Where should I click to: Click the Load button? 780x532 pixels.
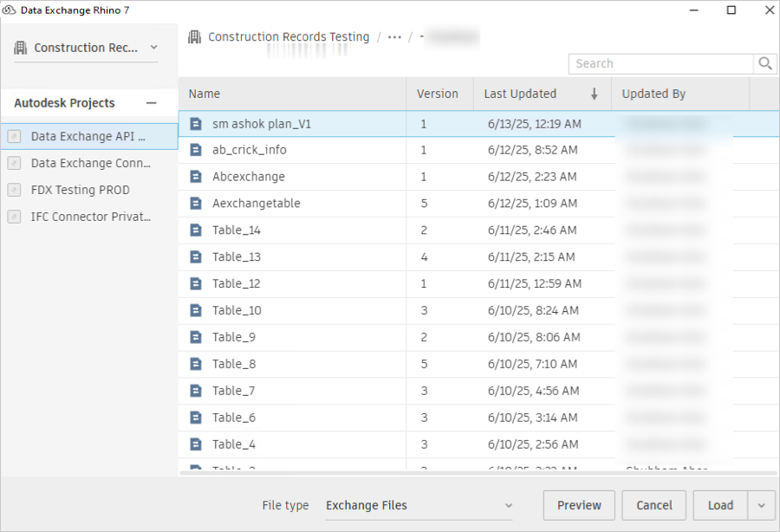(720, 506)
